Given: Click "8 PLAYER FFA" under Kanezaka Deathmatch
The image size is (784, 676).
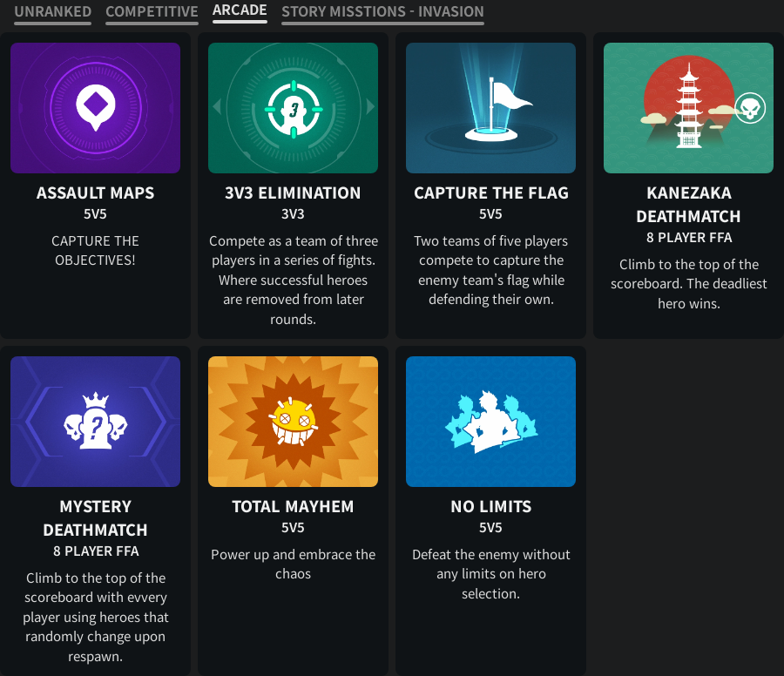Looking at the screenshot, I should pos(688,238).
